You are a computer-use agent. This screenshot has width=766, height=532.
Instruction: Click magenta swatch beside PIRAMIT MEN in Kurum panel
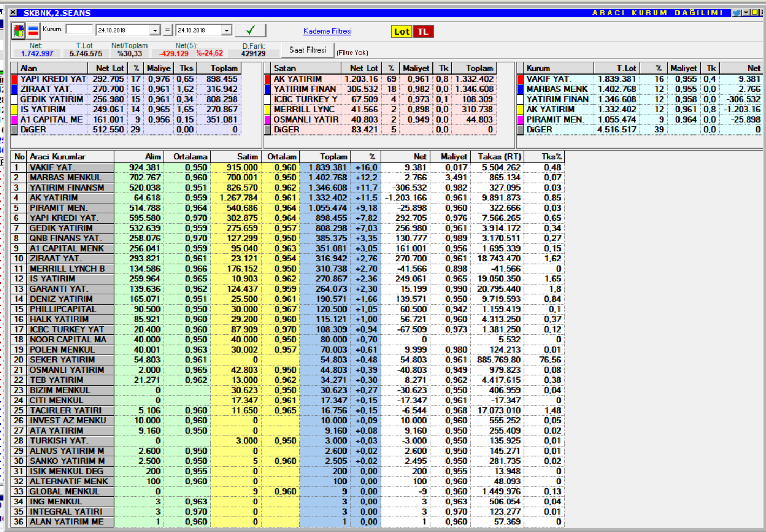[x=521, y=120]
